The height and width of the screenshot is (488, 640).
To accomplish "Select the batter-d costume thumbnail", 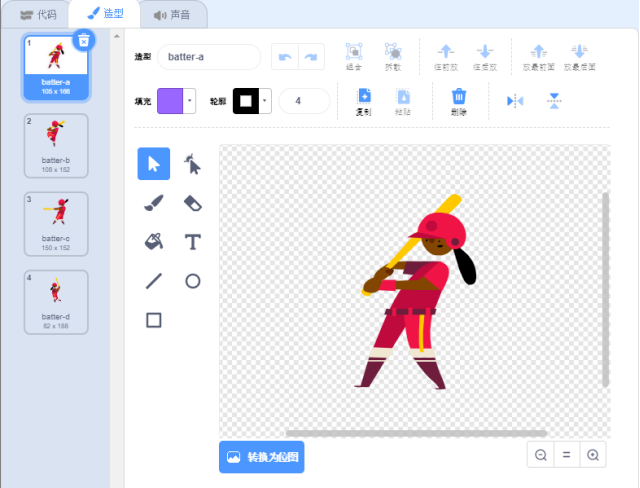I will (x=56, y=302).
